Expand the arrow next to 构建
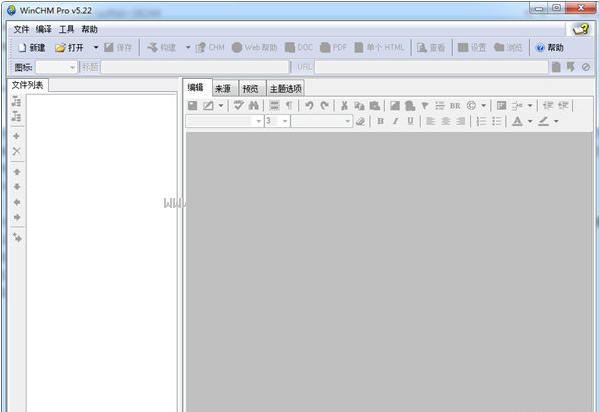 pos(188,47)
